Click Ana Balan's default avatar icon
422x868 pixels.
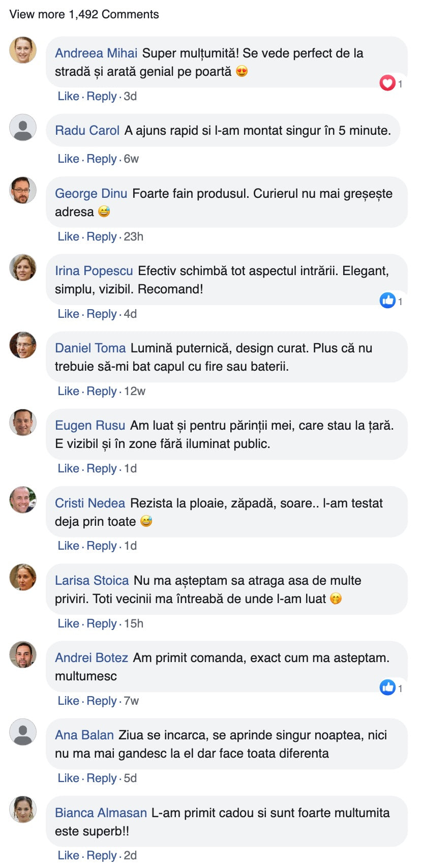click(23, 732)
